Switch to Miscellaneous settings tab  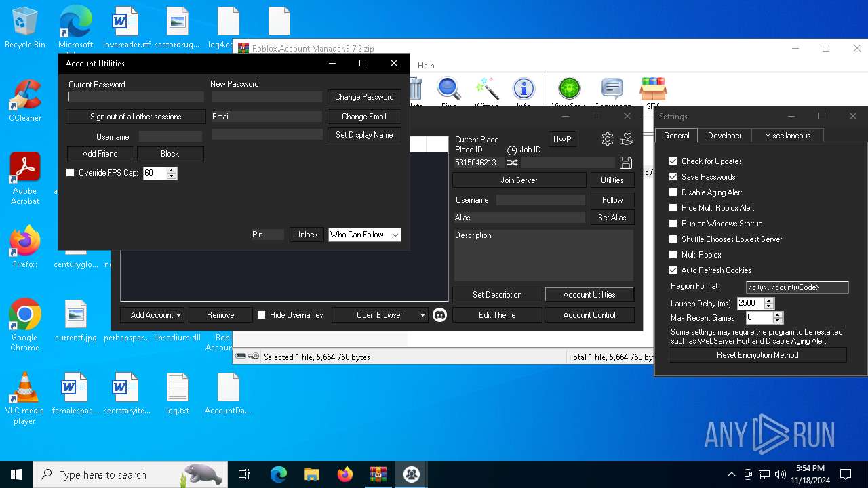[x=787, y=136]
